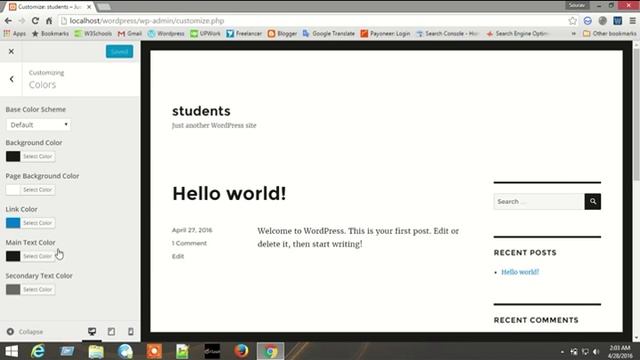Screen dimensions: 640x360
Task: Select Color for Page Background Color
Action: point(38,190)
